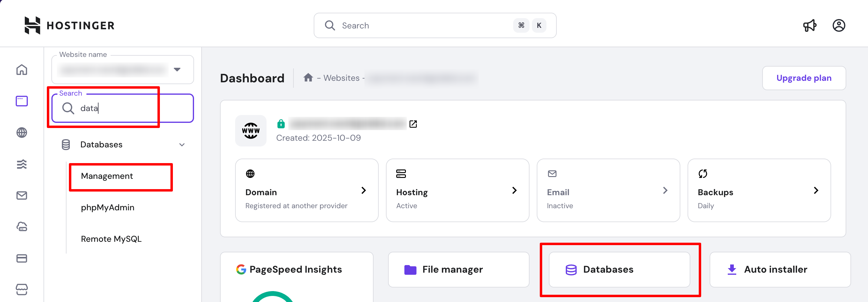This screenshot has width=868, height=302.
Task: Open the Emails envelope icon in sidebar
Action: [x=21, y=195]
